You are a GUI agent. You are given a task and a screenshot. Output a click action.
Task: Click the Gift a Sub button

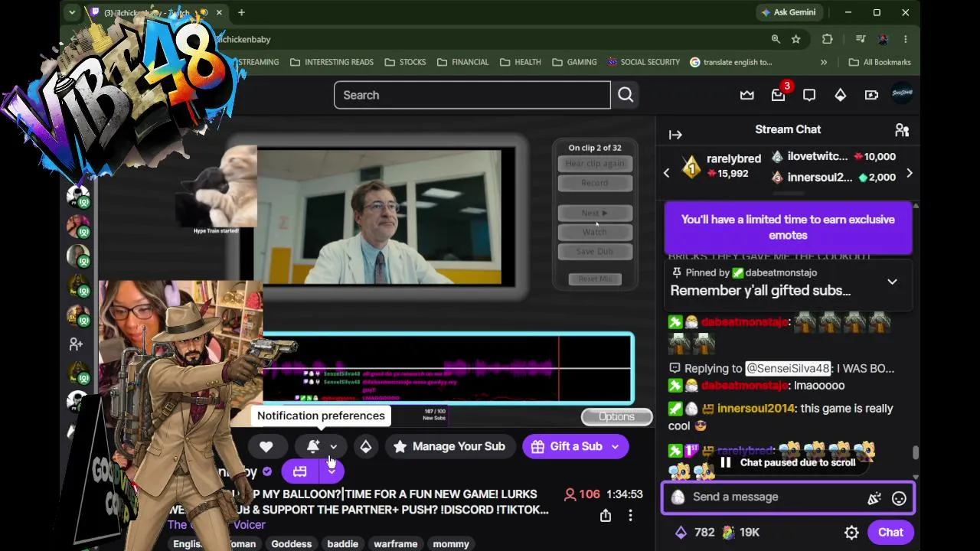click(x=567, y=446)
